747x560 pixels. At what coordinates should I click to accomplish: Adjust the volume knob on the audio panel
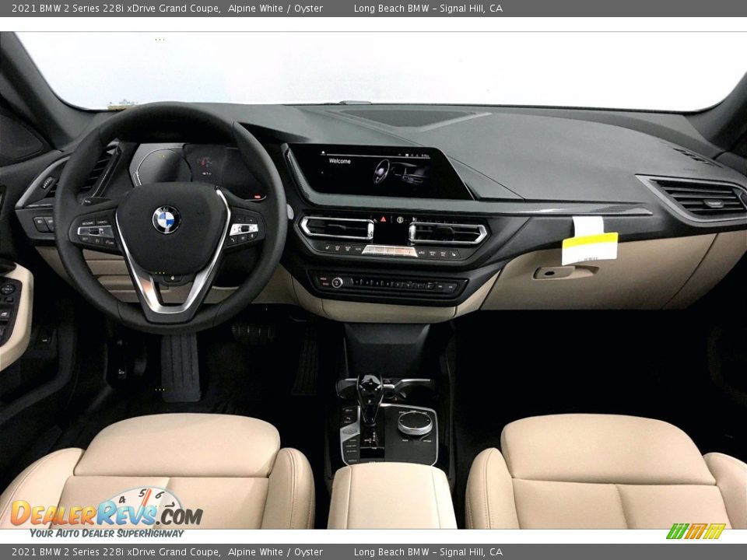coord(336,283)
